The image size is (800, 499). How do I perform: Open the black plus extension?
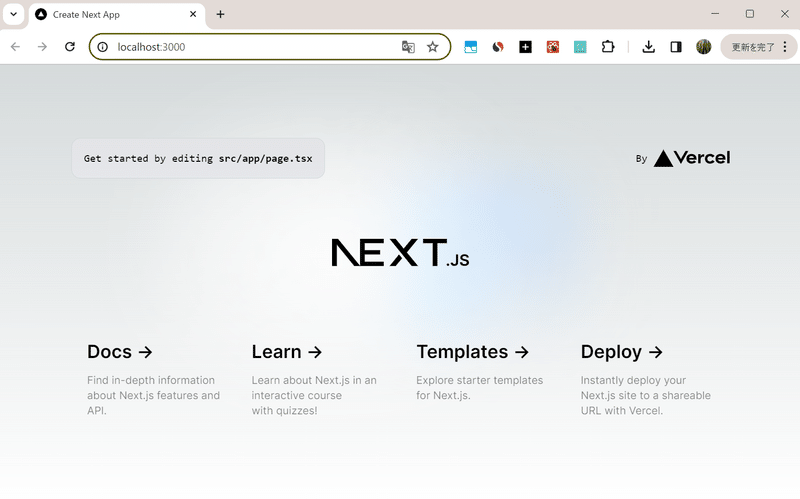pyautogui.click(x=526, y=47)
